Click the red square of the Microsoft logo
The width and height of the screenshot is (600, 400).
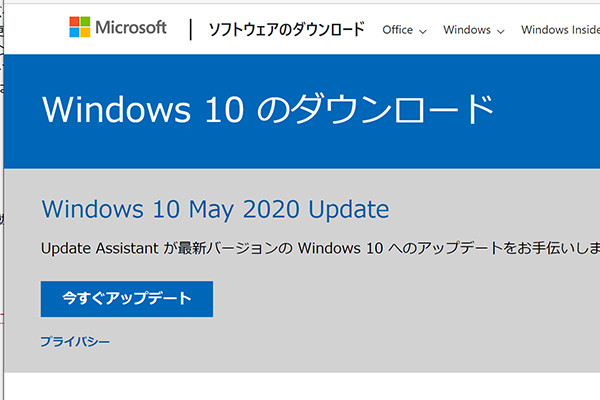click(74, 22)
